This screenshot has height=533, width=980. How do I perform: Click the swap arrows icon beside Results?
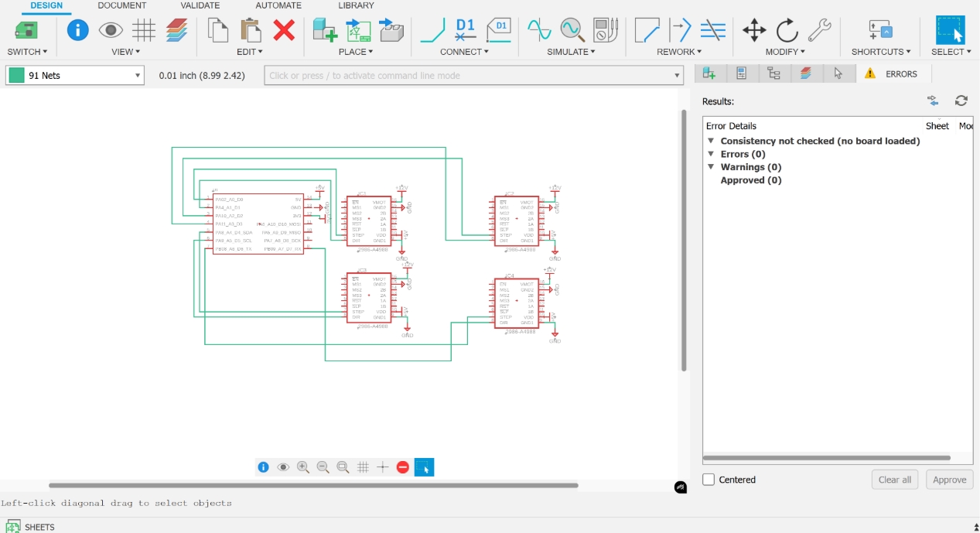[x=933, y=101]
